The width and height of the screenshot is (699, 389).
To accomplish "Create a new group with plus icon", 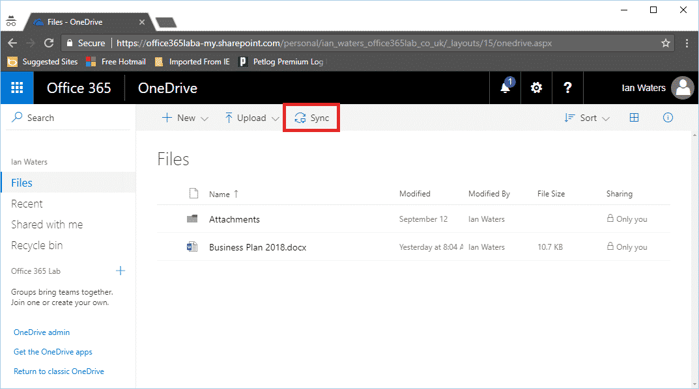I will [120, 270].
